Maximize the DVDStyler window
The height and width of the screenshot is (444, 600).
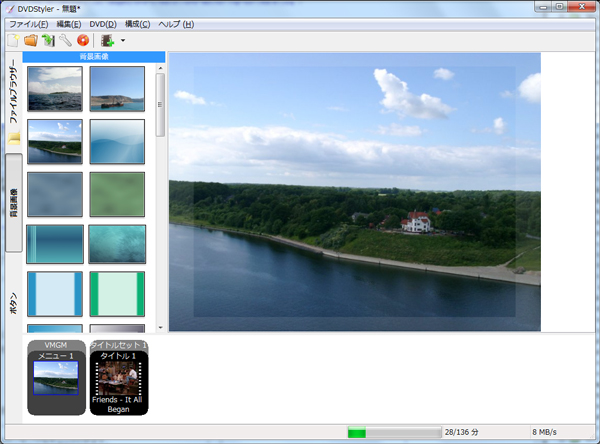(559, 7)
